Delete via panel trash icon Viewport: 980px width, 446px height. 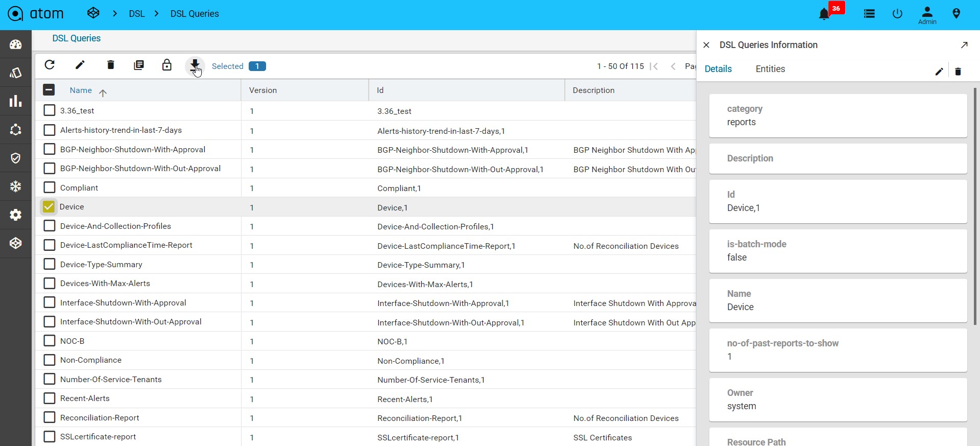pos(958,72)
